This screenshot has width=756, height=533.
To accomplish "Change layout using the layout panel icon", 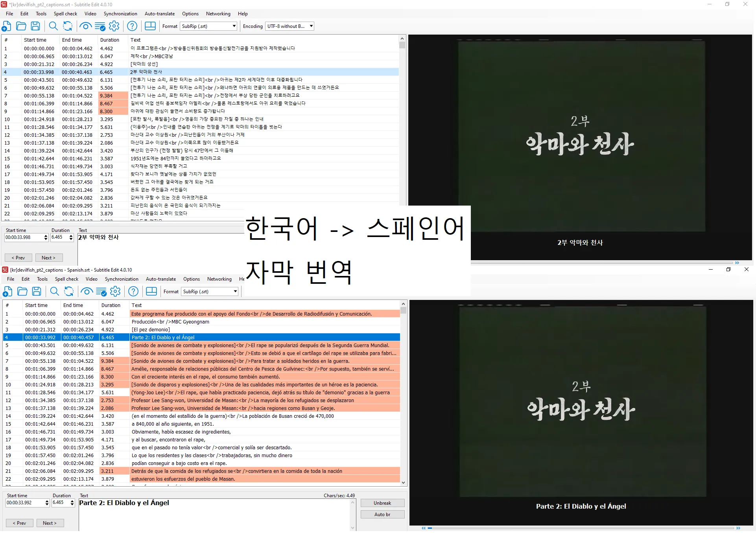I will tap(150, 26).
